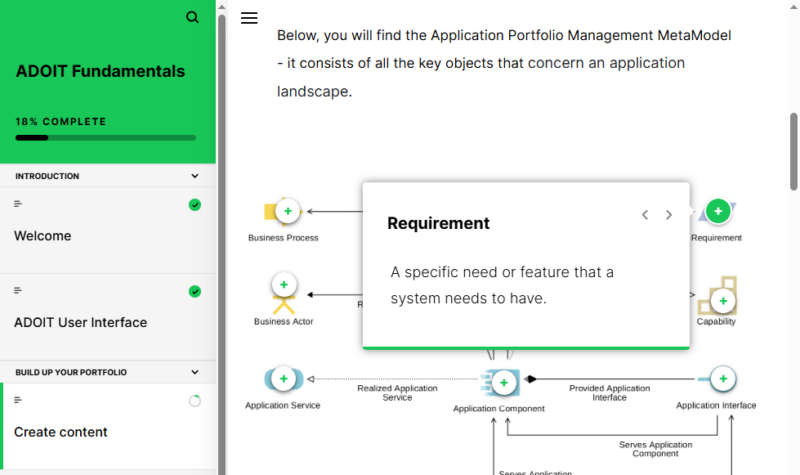Click the Business Process plus hotspot
800x475 pixels.
(x=287, y=211)
